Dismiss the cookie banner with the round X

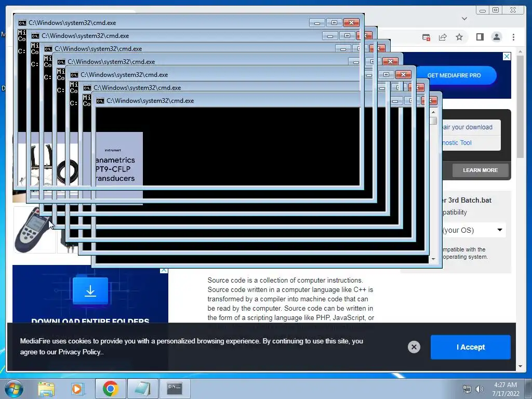pyautogui.click(x=414, y=347)
